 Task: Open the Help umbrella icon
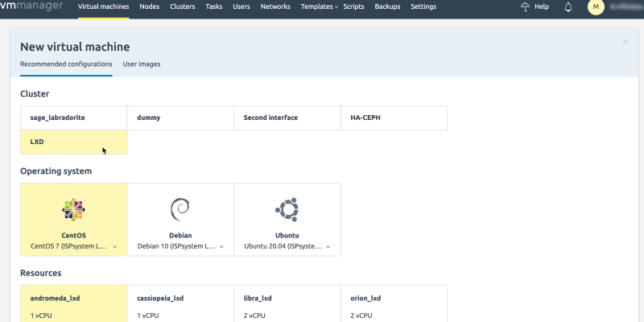[526, 6]
